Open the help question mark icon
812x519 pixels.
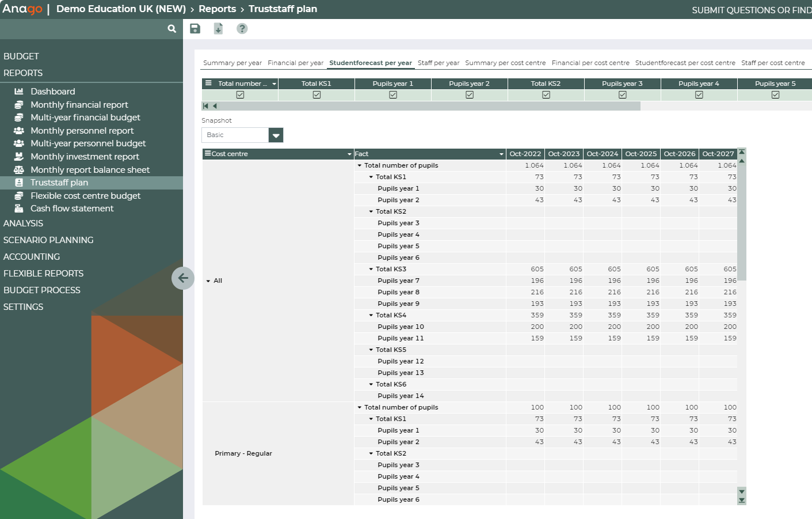point(242,29)
